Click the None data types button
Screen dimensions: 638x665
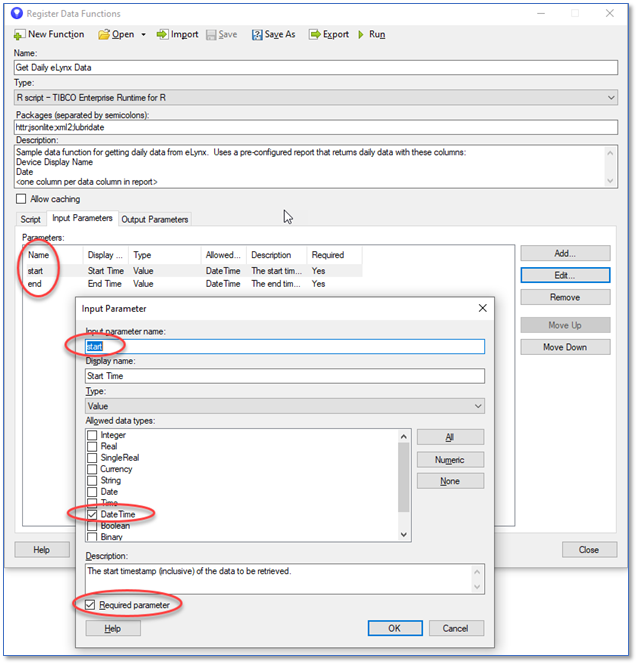[x=450, y=481]
